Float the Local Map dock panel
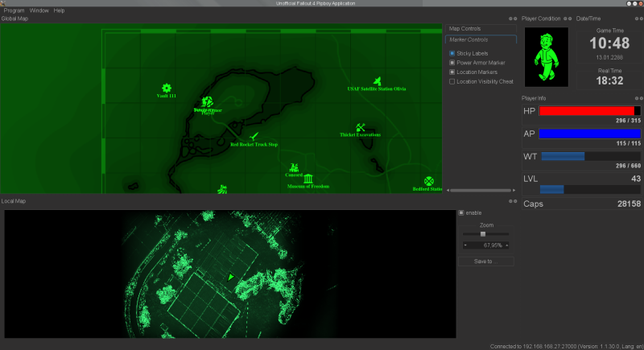This screenshot has height=350, width=644. point(510,201)
